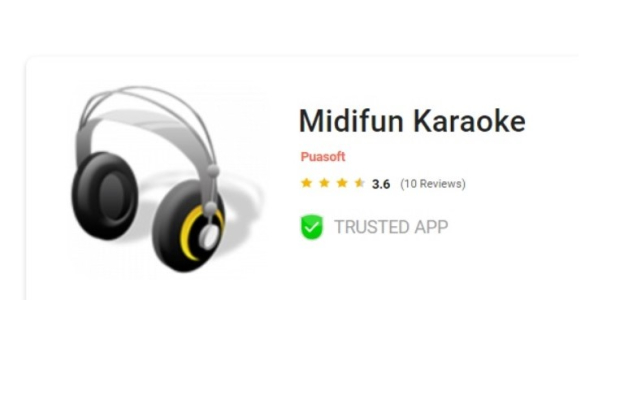Select the first gold rating star
Screen dimensions: 620x413
[306, 183]
